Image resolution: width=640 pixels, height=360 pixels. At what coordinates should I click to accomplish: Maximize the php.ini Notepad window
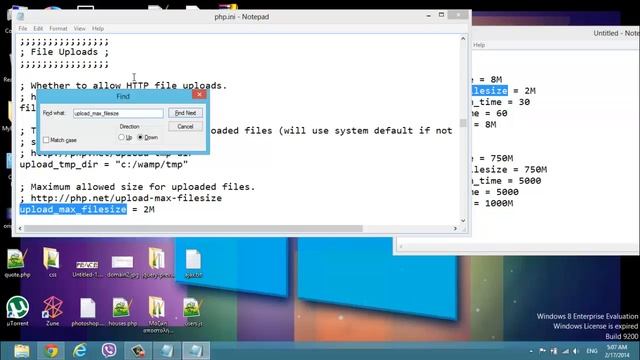pos(441,15)
